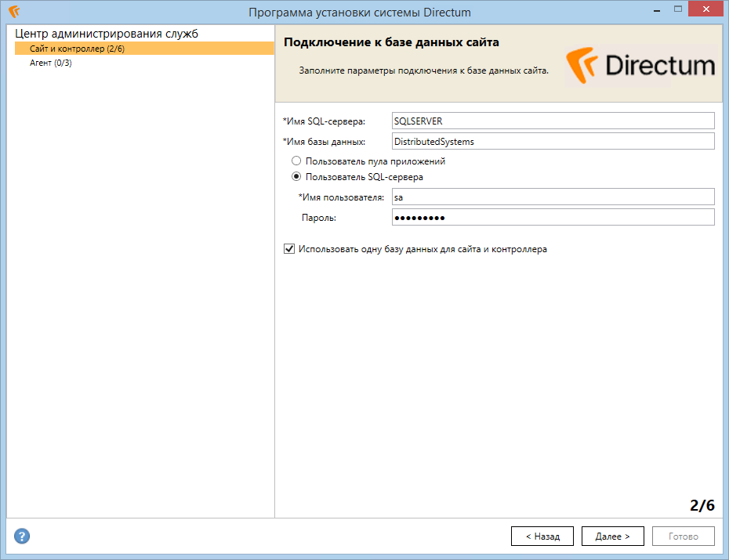Go back with the '< Назад' button
Viewport: 729px width, 560px height.
point(542,537)
